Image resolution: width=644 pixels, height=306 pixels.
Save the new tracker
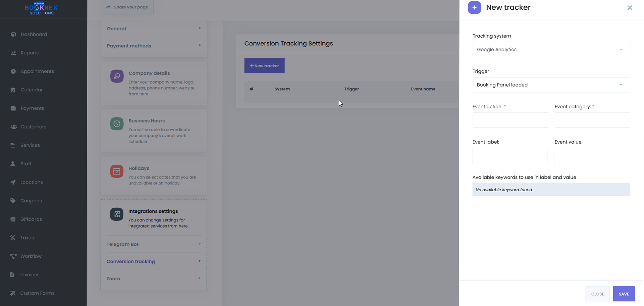[624, 294]
